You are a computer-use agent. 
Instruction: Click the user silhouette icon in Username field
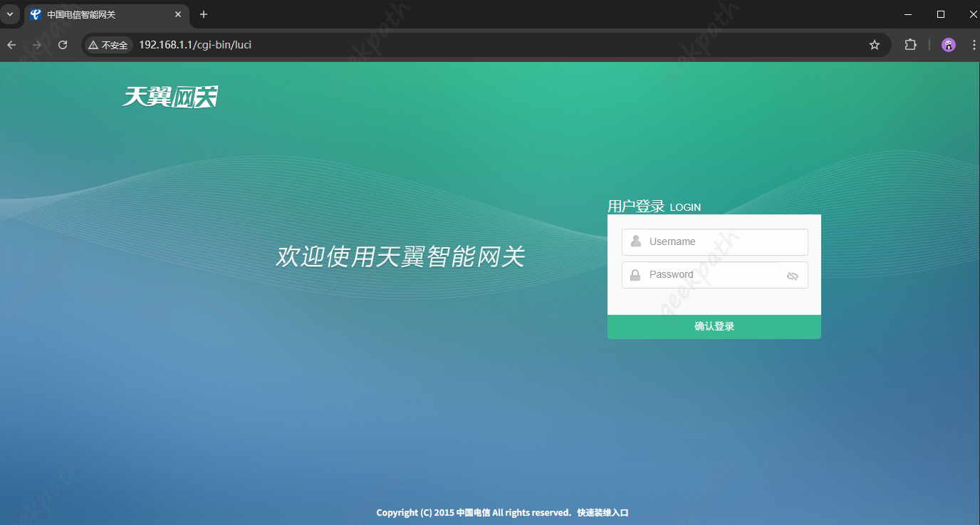636,241
